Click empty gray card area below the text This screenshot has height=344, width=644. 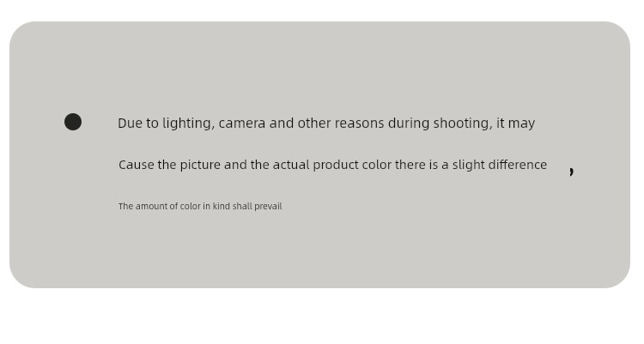tap(319, 250)
